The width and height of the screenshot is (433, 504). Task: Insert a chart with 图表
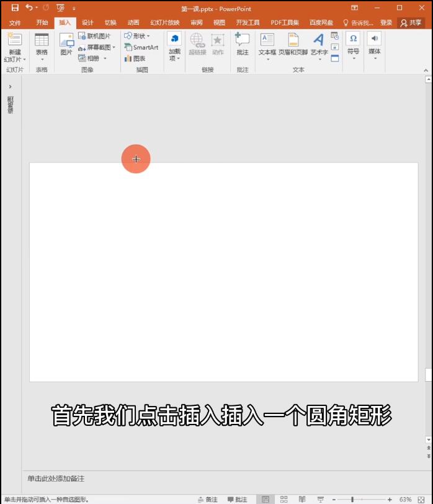pos(135,58)
